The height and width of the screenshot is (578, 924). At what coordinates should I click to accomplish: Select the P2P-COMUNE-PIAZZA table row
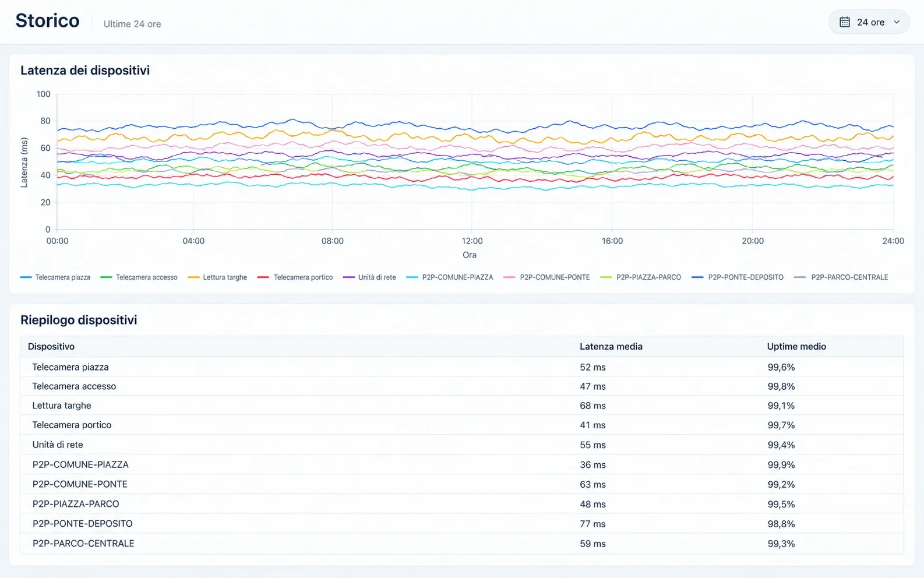click(462, 465)
